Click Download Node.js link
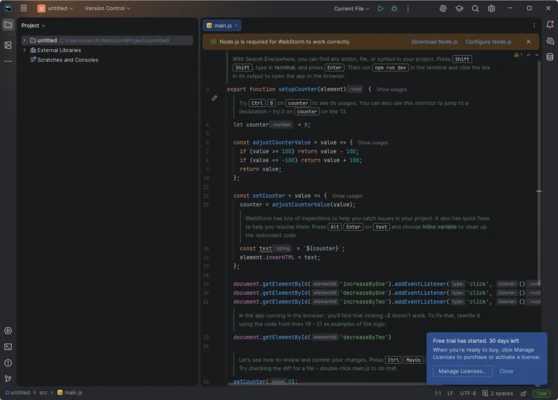The image size is (558, 400). pos(434,42)
